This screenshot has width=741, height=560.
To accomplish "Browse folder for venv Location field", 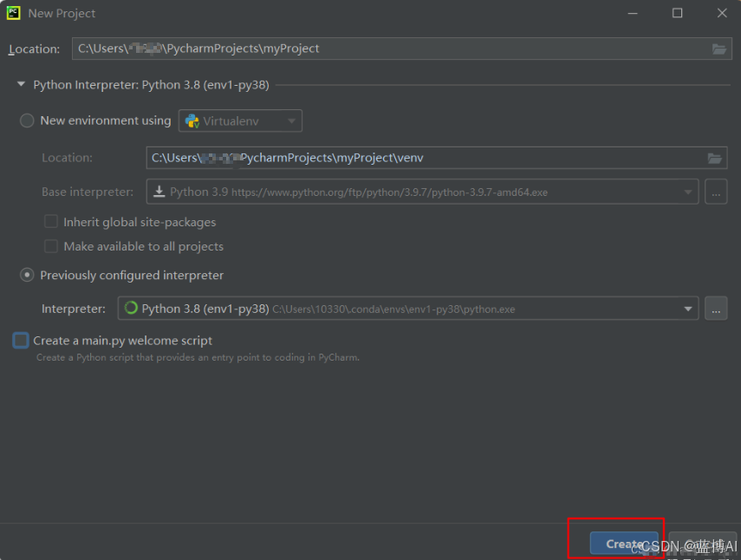I will pyautogui.click(x=714, y=158).
